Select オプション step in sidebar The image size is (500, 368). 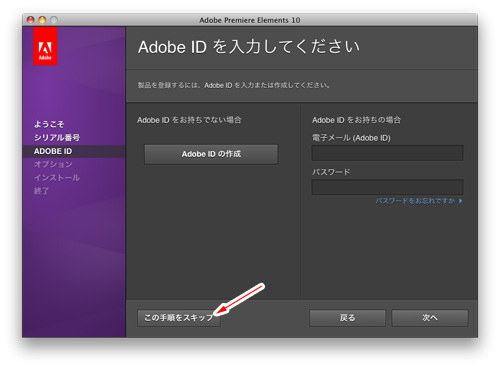53,164
